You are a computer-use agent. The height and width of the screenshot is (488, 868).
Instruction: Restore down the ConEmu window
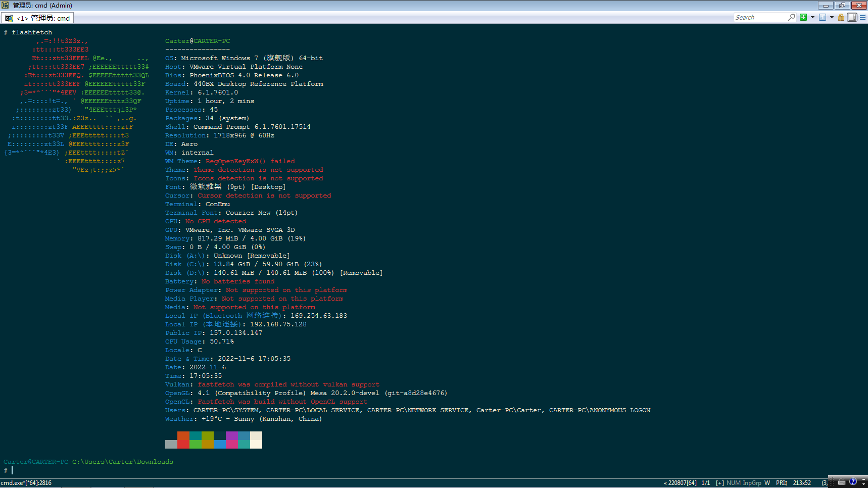[842, 6]
